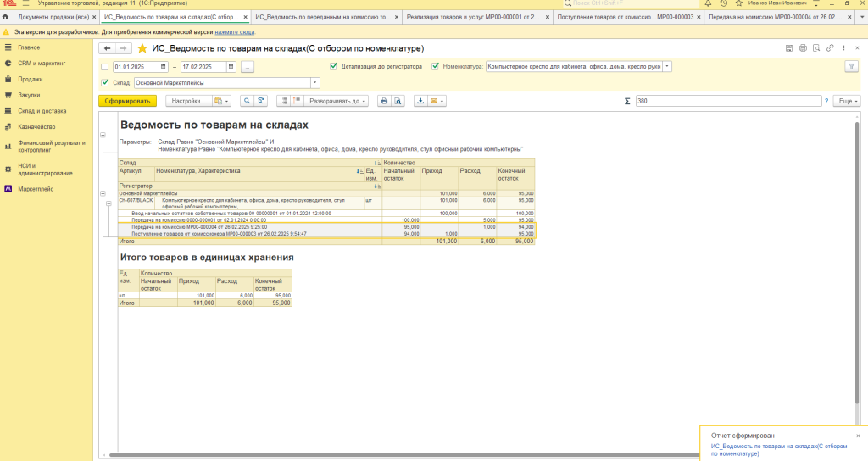Click the 'нажмите сюда' link in the banner

[x=235, y=32]
